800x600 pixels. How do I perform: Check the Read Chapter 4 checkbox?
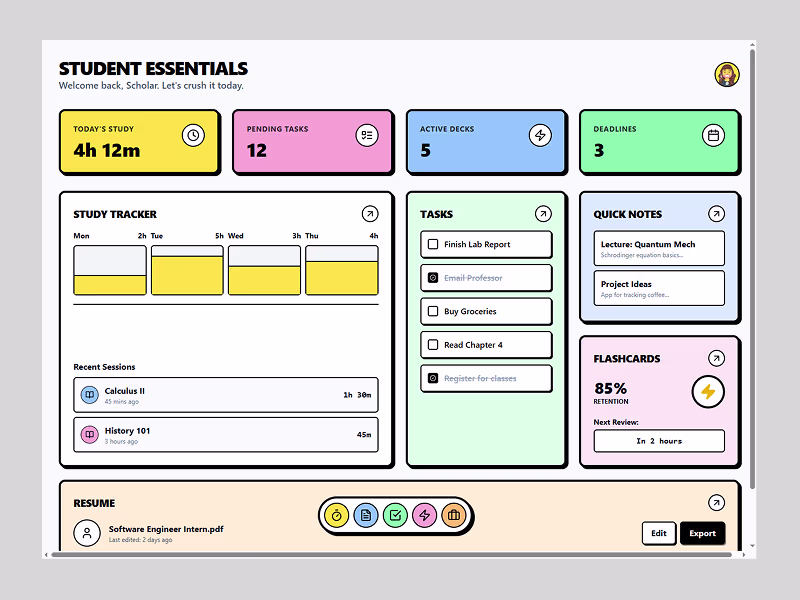click(433, 345)
